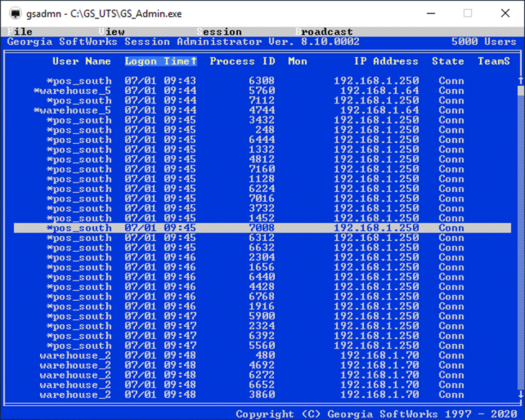Click the gsadmn window title bar icon

click(x=15, y=14)
